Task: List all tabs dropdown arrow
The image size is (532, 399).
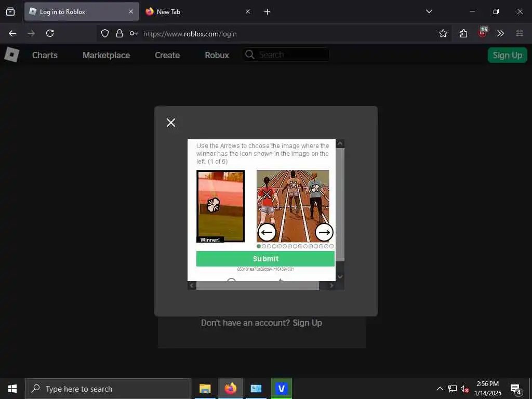Action: (429, 11)
